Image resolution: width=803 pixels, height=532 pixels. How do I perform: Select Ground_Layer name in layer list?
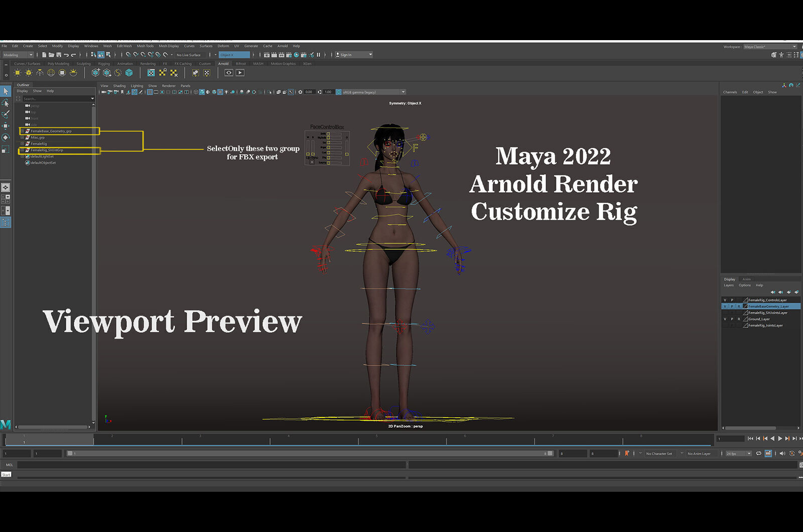(x=759, y=319)
